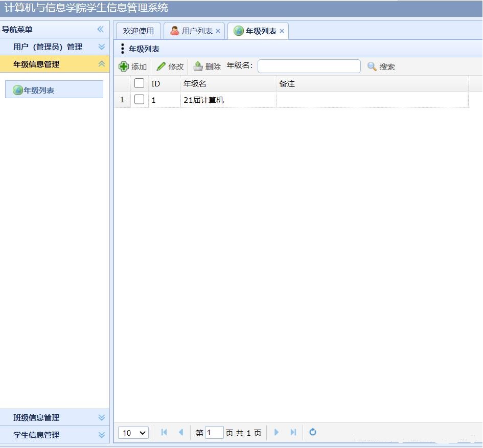Collapse the 导航菜单 navigation panel

tap(100, 29)
